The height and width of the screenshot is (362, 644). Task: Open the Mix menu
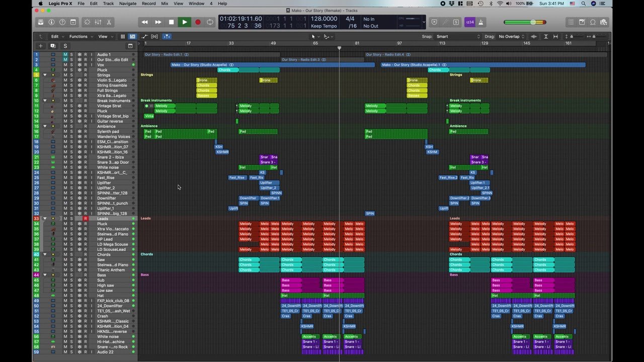(x=165, y=4)
